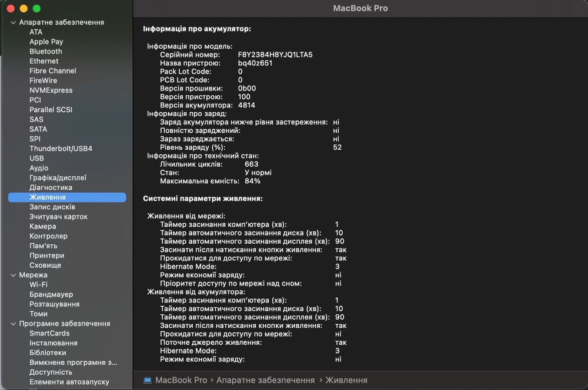Click the window title MacBook Pro
588x390 pixels.
(360, 9)
